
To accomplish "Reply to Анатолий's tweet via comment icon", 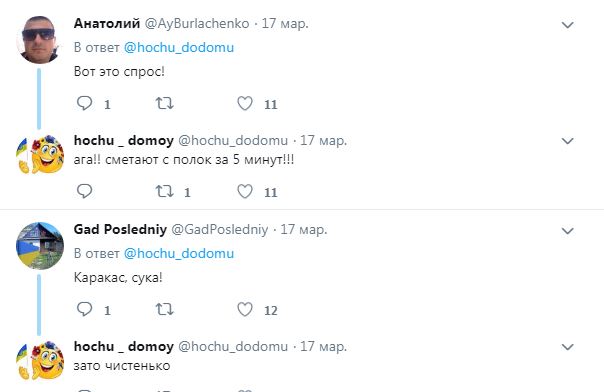I will coord(84,103).
